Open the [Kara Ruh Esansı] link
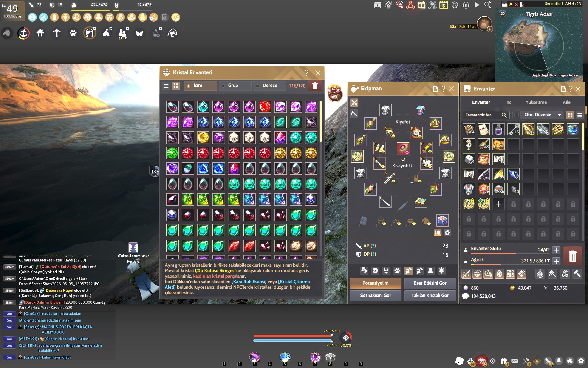 pos(249,282)
